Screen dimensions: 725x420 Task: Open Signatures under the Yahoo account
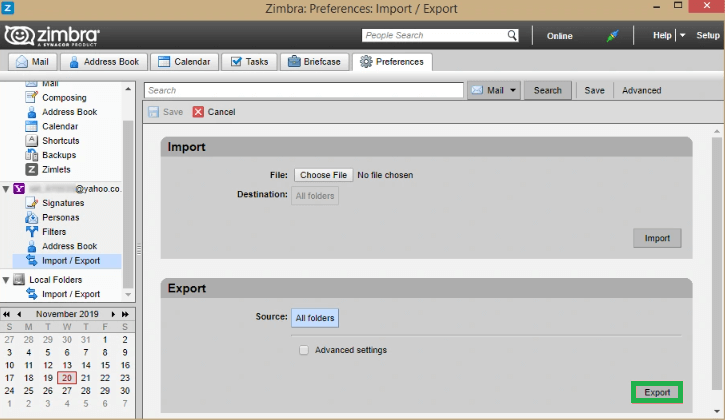click(x=63, y=203)
